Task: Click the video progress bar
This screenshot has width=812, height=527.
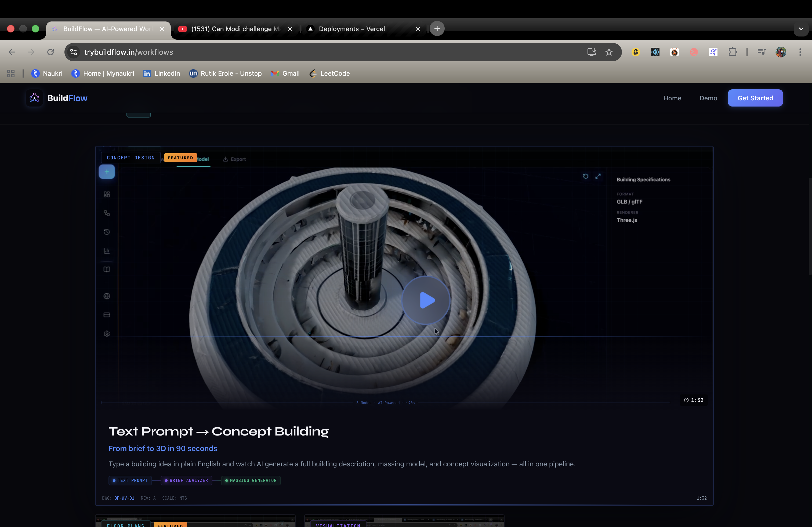Action: click(386, 403)
